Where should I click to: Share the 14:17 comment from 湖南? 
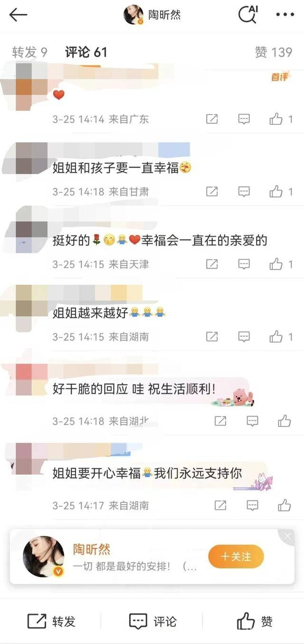(220, 505)
